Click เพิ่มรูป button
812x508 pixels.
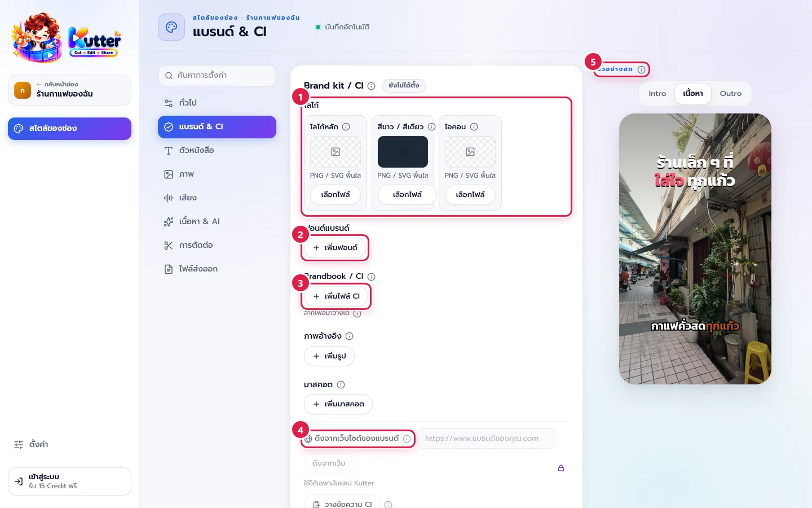(x=329, y=356)
